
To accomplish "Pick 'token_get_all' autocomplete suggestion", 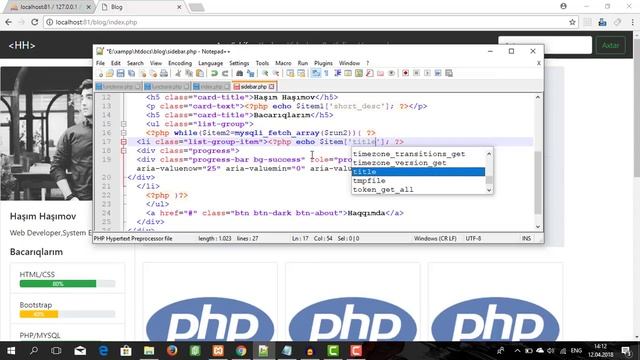I will (x=418, y=190).
